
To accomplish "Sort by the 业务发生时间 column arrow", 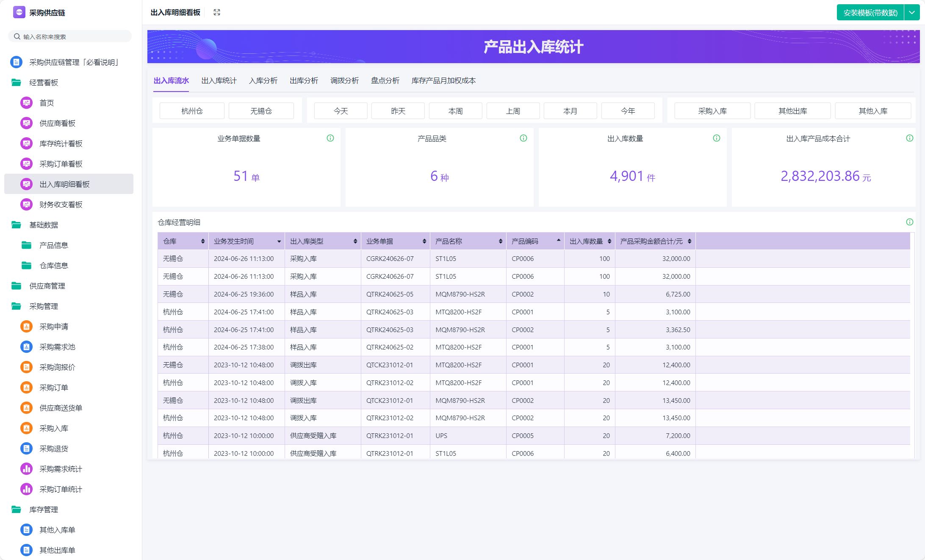I will pyautogui.click(x=279, y=241).
